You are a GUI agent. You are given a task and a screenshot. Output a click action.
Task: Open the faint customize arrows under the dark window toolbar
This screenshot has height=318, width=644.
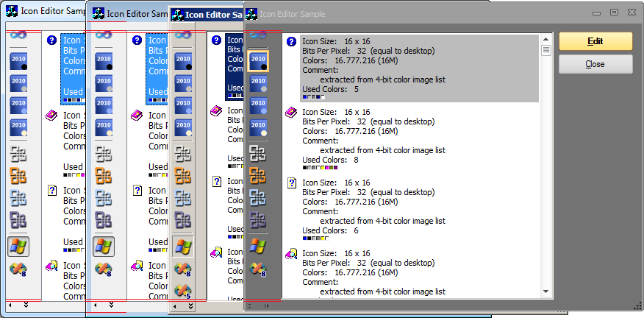pos(250,306)
